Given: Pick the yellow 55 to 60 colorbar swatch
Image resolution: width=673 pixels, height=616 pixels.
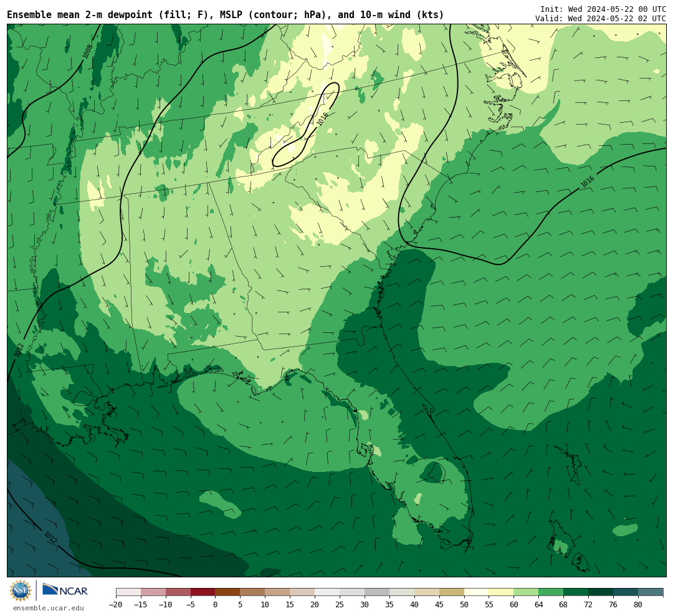Looking at the screenshot, I should click(501, 592).
